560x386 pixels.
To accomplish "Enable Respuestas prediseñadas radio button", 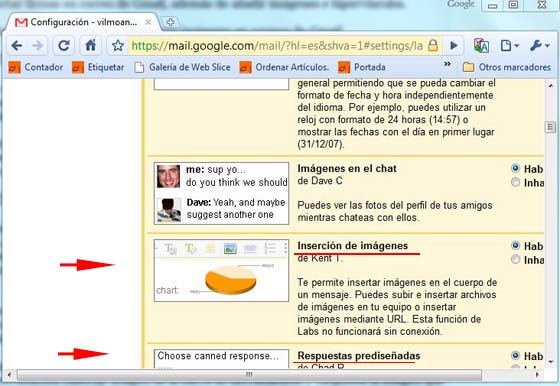I will (x=515, y=355).
